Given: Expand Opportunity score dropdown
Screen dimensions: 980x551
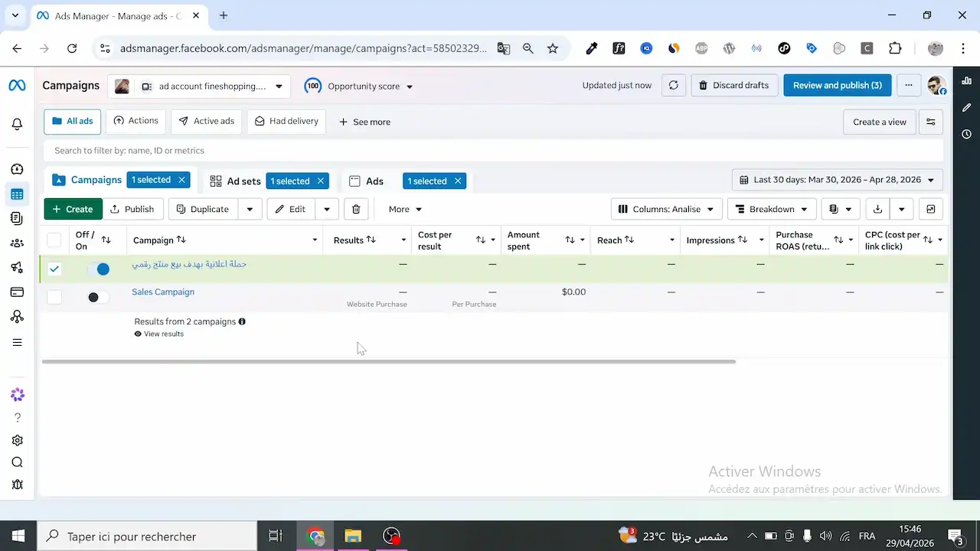Looking at the screenshot, I should (x=359, y=86).
